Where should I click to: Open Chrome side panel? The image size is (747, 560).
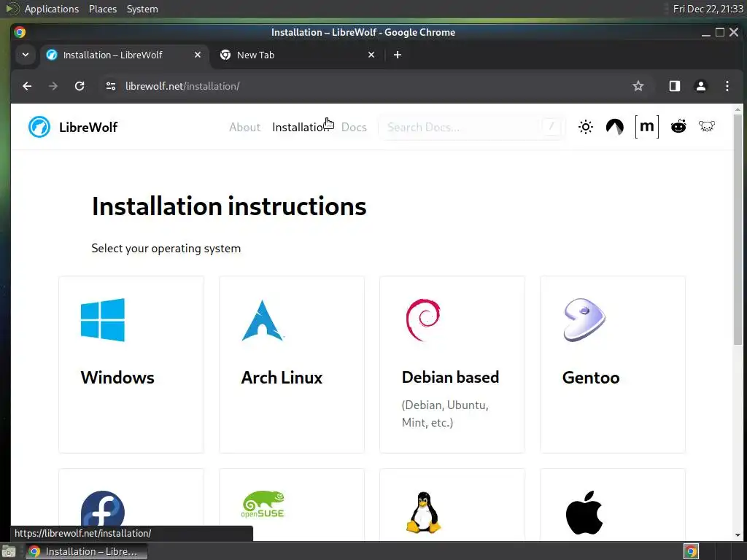coord(675,86)
